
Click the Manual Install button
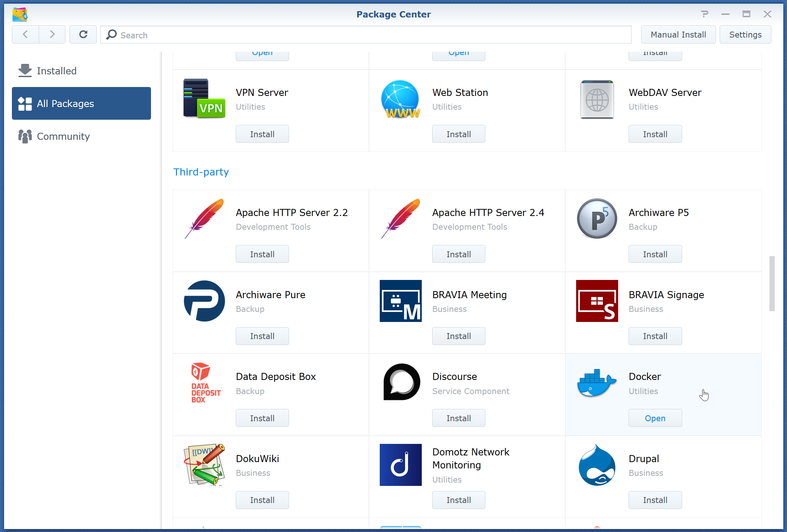pos(678,35)
